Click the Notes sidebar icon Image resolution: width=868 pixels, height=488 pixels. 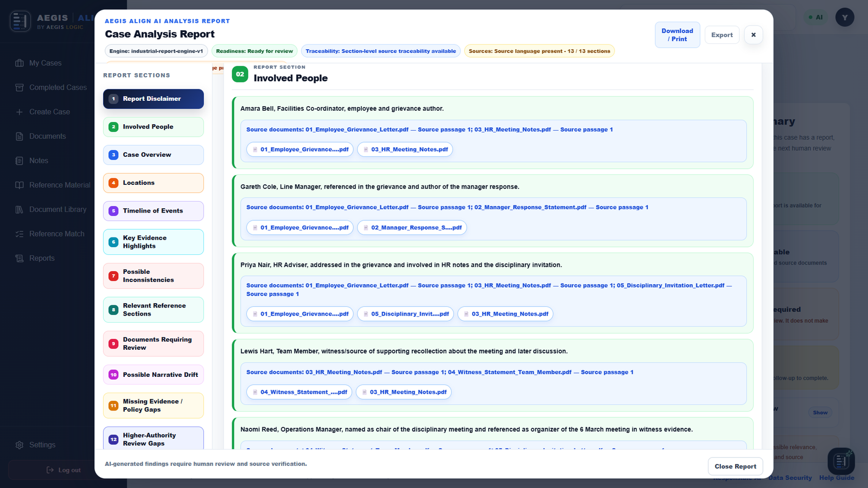[20, 160]
